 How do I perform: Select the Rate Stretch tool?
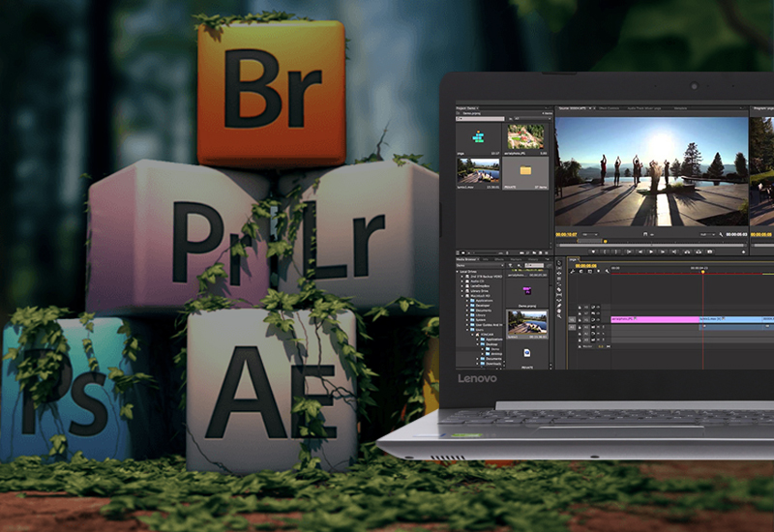point(559,284)
